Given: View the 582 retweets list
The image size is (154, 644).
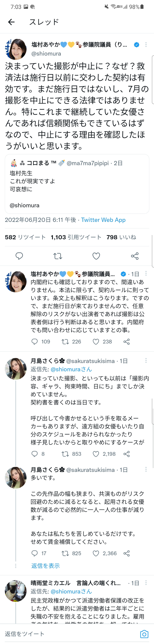Looking at the screenshot, I should (x=25, y=237).
